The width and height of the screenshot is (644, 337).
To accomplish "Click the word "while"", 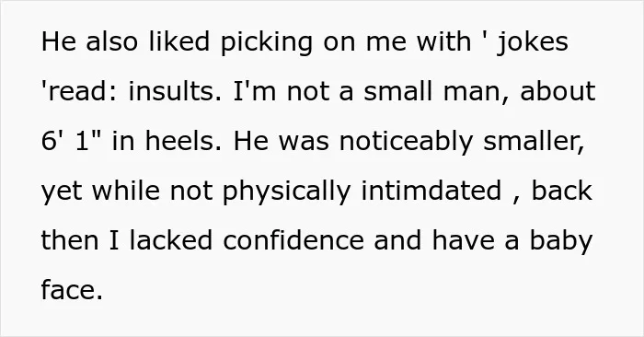I will pos(126,191).
